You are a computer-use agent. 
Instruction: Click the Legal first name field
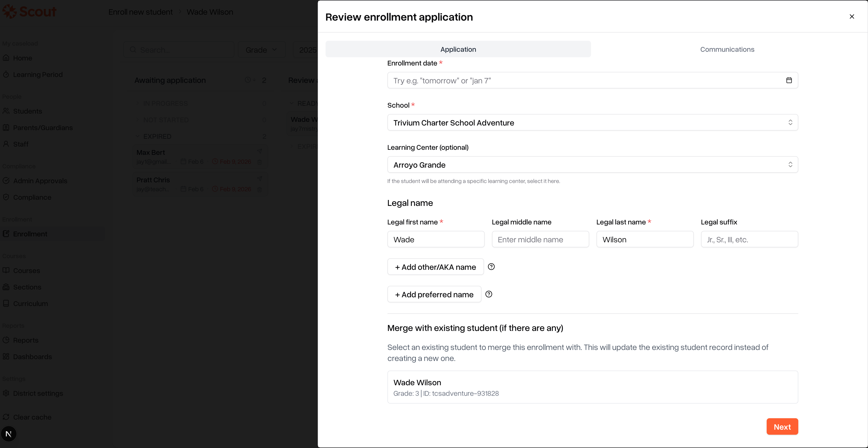(x=436, y=239)
